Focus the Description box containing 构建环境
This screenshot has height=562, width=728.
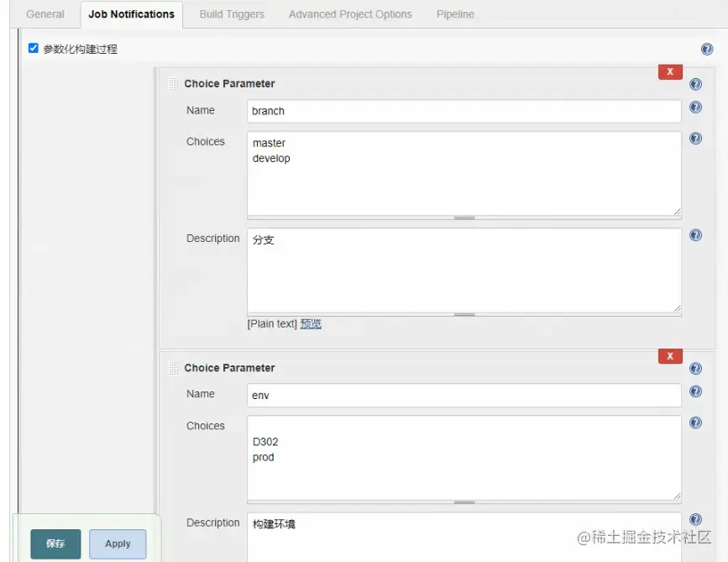point(464,538)
